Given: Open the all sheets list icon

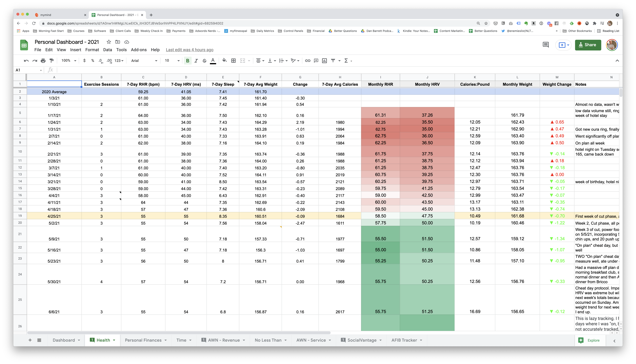Looking at the screenshot, I should pyautogui.click(x=39, y=340).
